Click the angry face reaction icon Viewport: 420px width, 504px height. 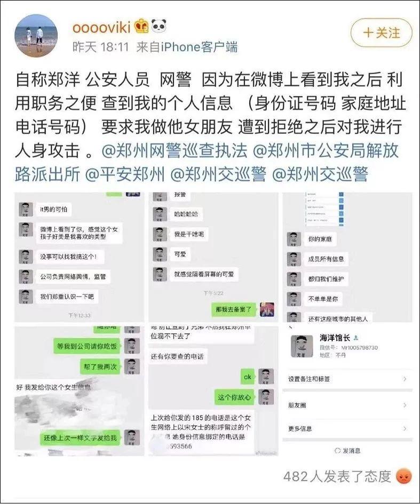(x=404, y=476)
